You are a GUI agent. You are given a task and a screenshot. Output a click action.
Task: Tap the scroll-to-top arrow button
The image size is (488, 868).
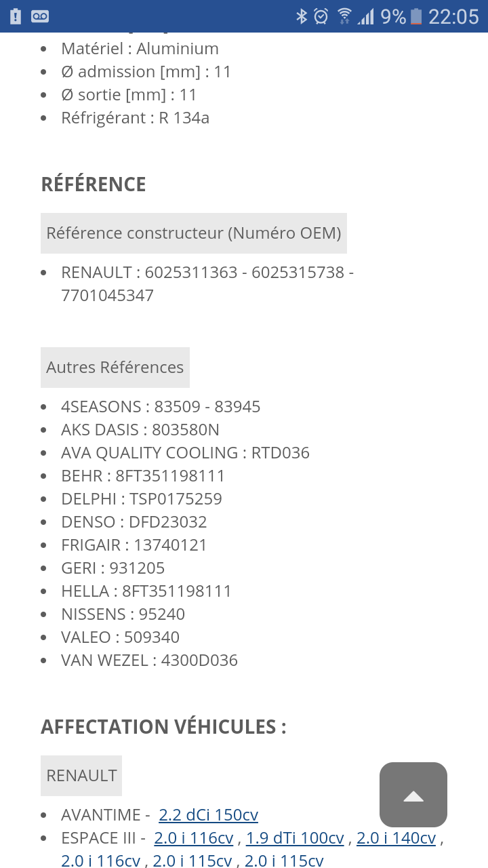413,795
